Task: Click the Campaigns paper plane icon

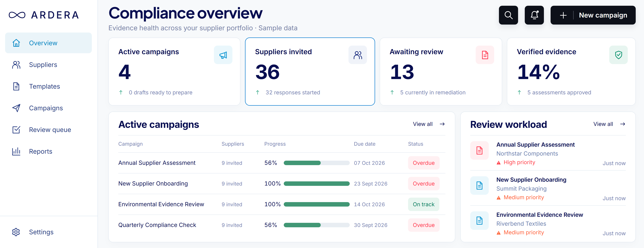Action: coord(16,108)
